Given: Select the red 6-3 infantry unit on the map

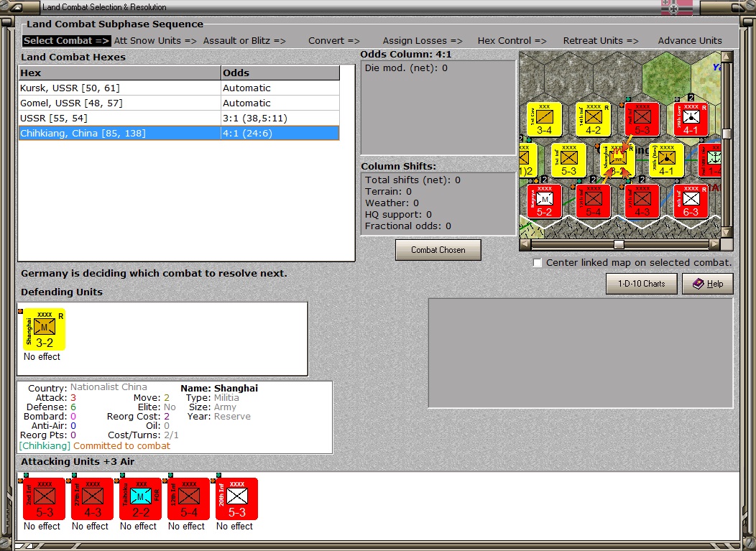Looking at the screenshot, I should click(691, 201).
